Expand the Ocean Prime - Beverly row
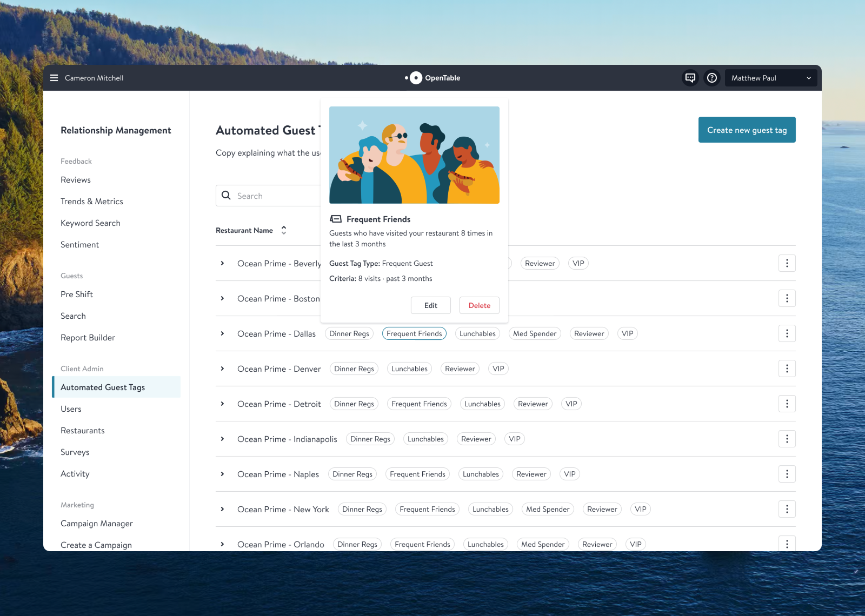Screen dimensions: 865x616 [222, 263]
